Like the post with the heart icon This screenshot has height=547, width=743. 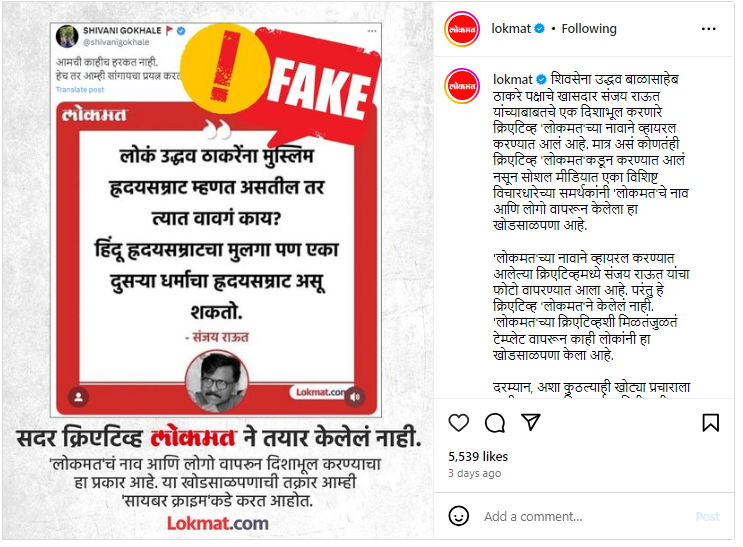tap(458, 422)
